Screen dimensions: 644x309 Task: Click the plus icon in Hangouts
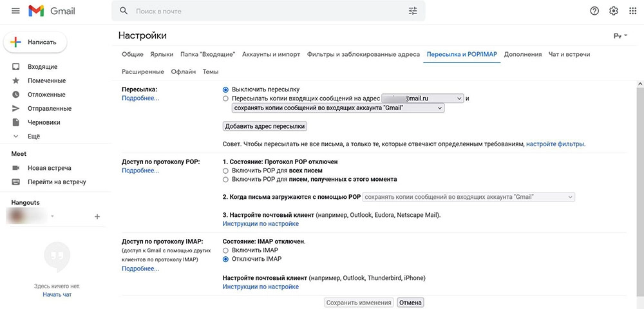(x=97, y=217)
